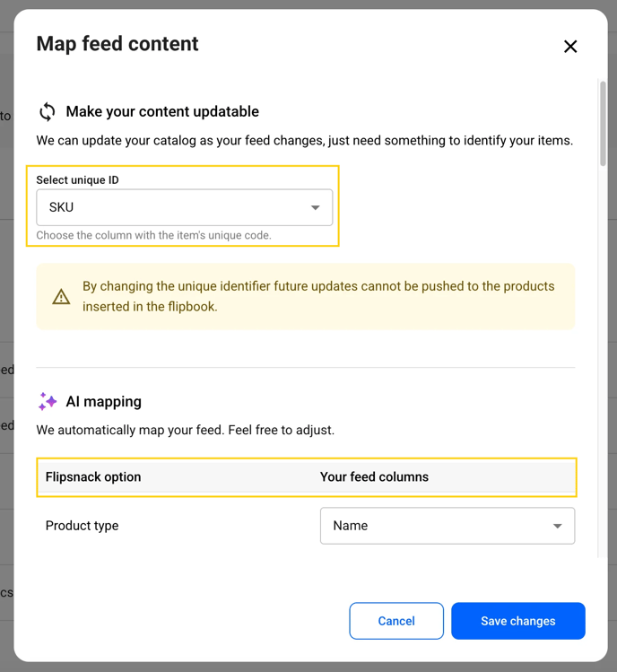Image resolution: width=617 pixels, height=672 pixels.
Task: Click the Map feed content title
Action: [117, 43]
